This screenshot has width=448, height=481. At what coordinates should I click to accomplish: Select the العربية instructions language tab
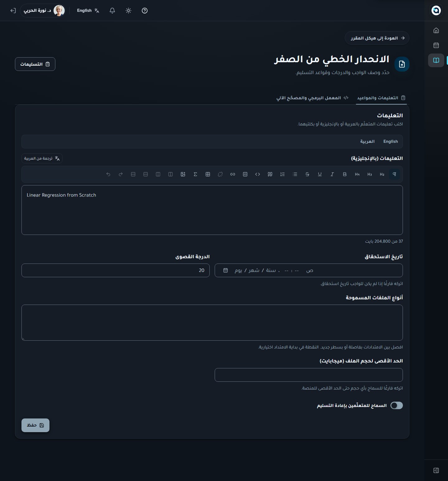pos(367,142)
